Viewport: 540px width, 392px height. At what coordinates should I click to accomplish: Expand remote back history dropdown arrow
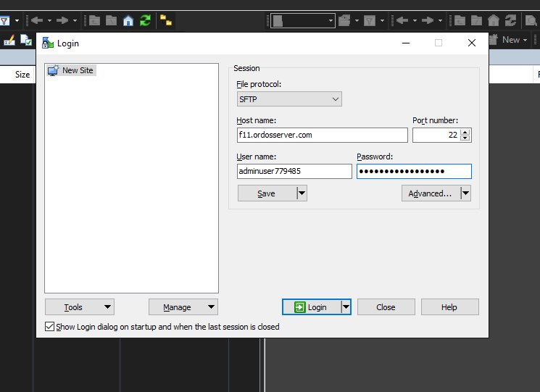[415, 20]
